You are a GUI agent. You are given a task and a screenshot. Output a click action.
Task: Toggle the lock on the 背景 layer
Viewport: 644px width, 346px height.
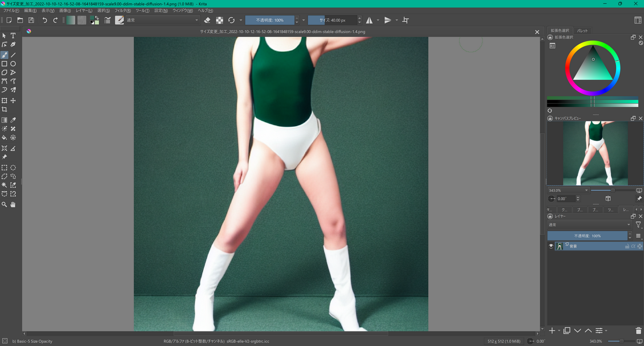(627, 246)
